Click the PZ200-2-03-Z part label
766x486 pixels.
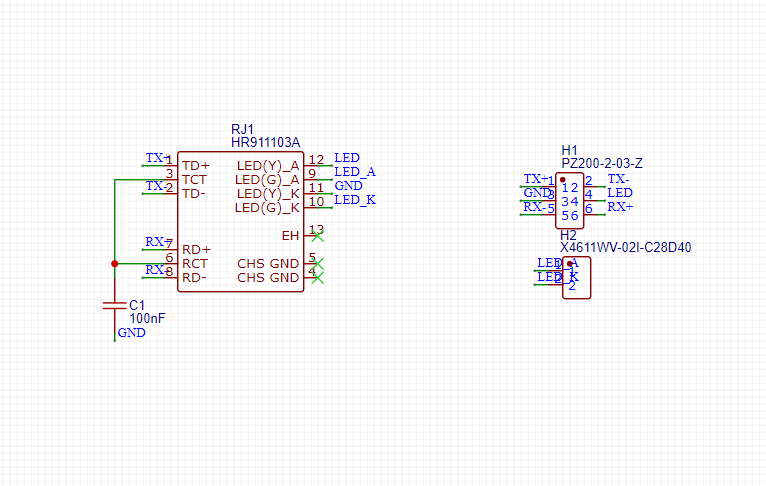coord(601,163)
